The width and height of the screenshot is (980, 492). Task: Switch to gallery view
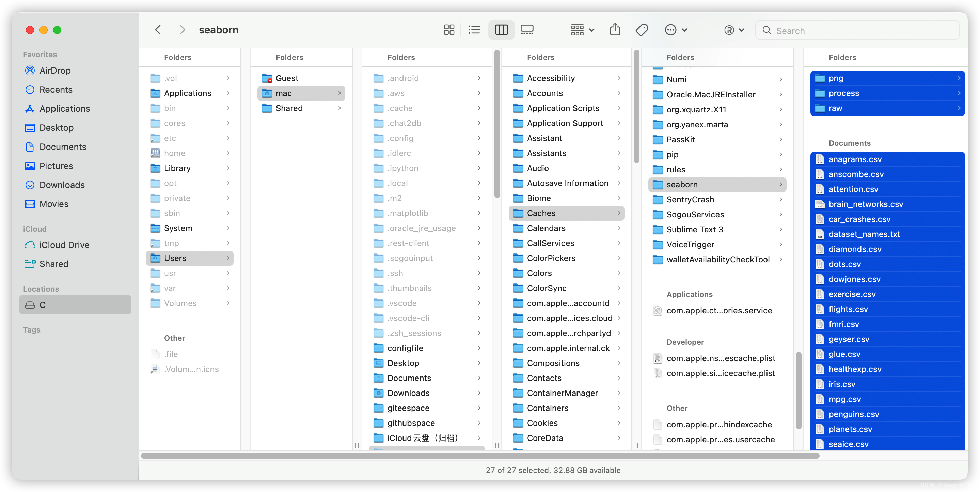pos(527,30)
